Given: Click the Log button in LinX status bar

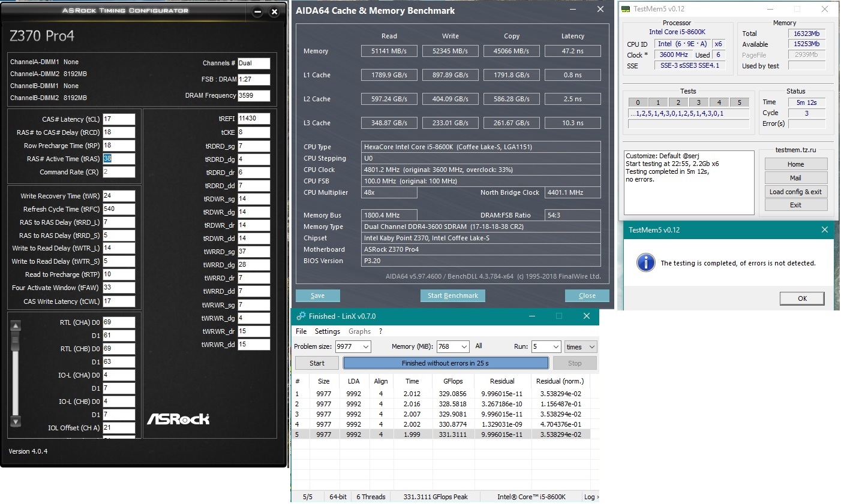Looking at the screenshot, I should (591, 497).
